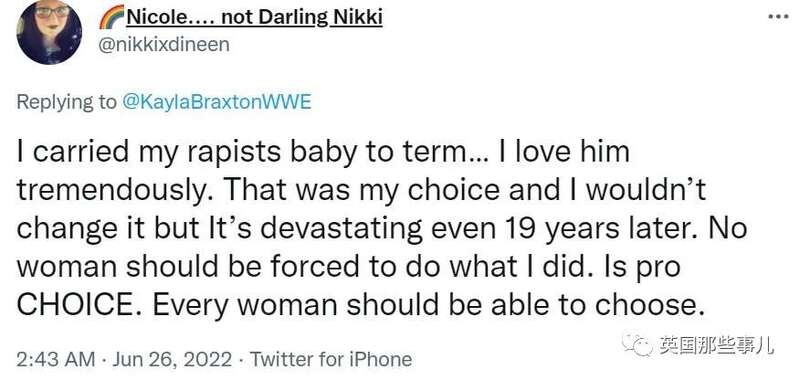800x380 pixels.
Task: Click the phrase "19 years later"
Action: [x=594, y=229]
